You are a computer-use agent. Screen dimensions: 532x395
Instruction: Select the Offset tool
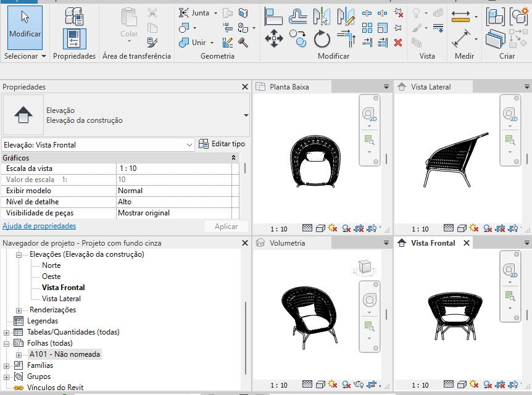(297, 16)
